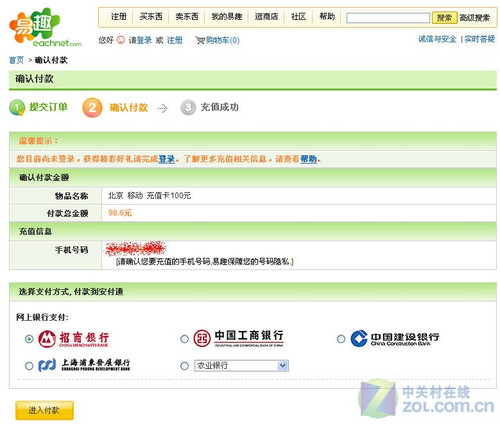Click the 首页 breadcrumb link
Image resolution: width=500 pixels, height=424 pixels.
(x=16, y=60)
